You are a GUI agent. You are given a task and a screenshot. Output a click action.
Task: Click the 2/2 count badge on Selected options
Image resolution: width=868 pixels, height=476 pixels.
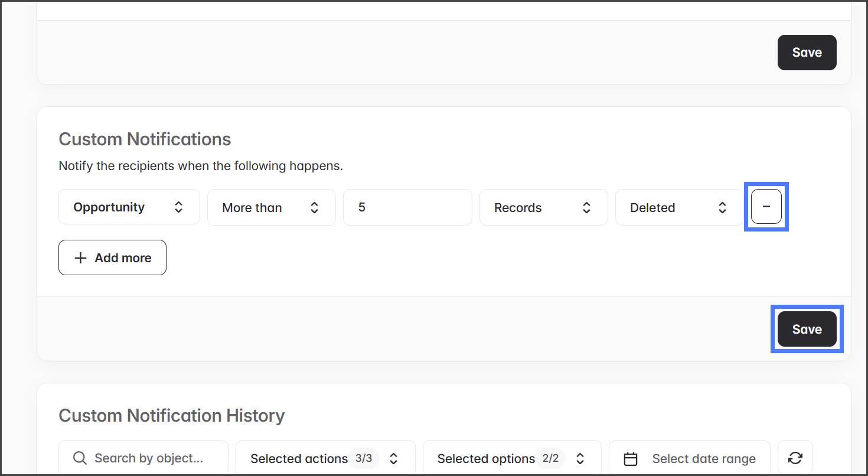point(550,458)
